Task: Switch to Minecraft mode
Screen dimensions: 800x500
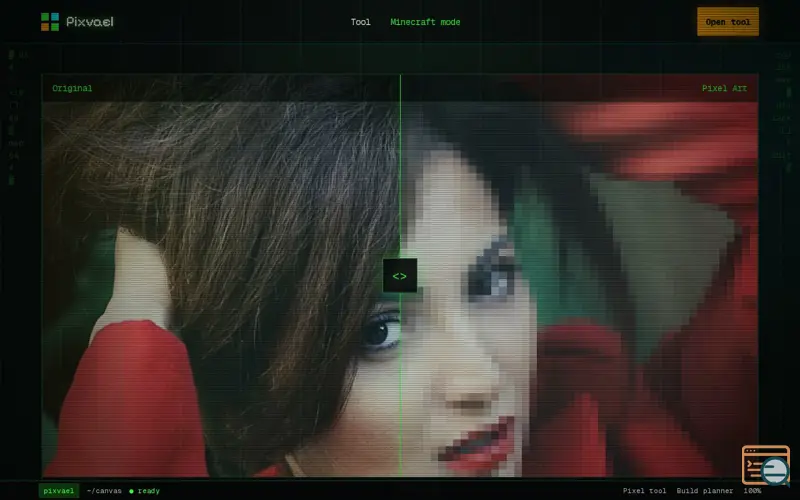Action: (425, 22)
